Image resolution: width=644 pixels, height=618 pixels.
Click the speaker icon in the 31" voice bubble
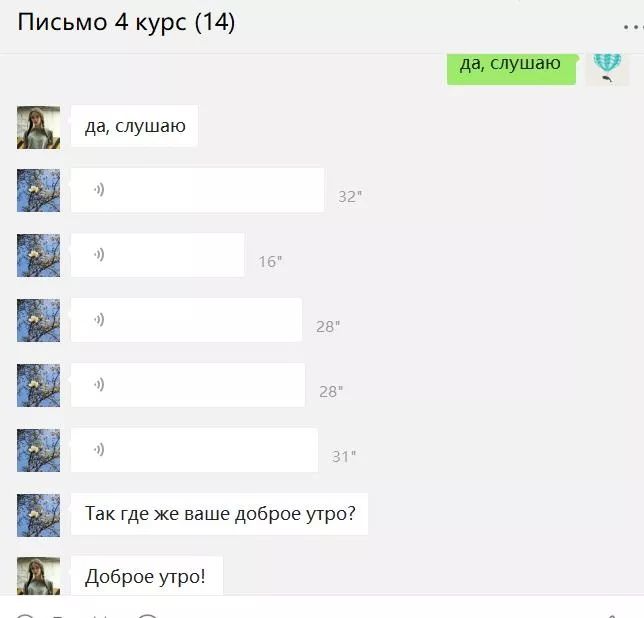point(99,449)
